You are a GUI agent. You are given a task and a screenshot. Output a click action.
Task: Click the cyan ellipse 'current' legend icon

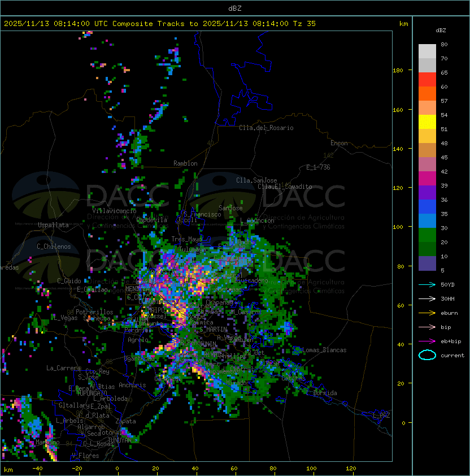pyautogui.click(x=427, y=355)
